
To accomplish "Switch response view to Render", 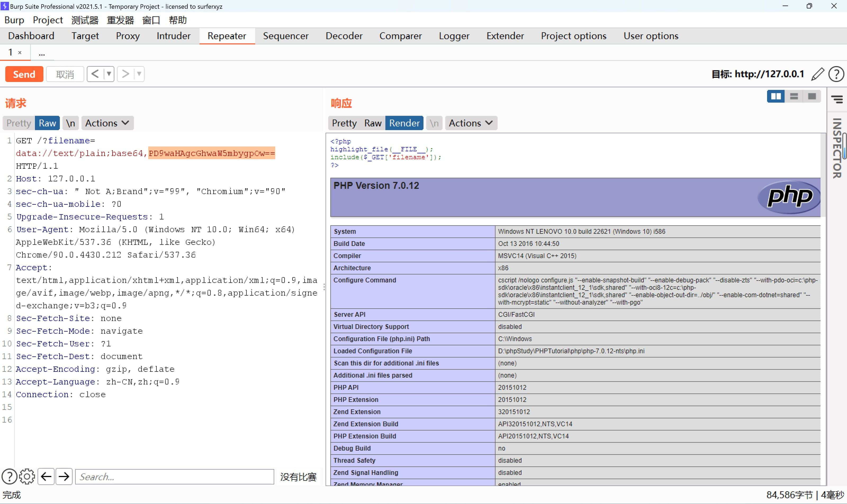I will coord(404,123).
